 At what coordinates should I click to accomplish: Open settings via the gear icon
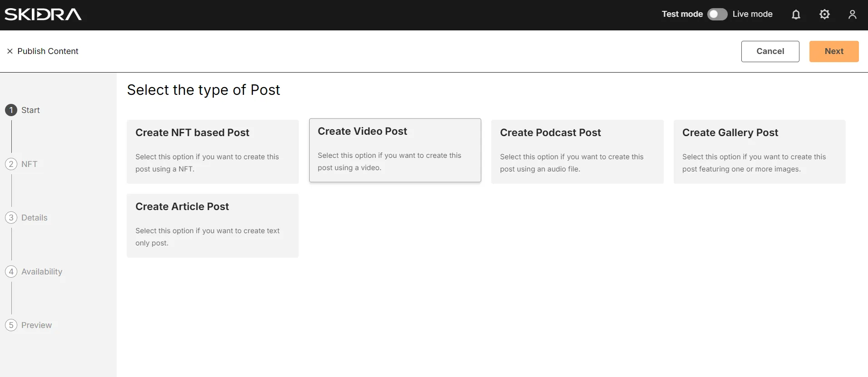(x=824, y=15)
